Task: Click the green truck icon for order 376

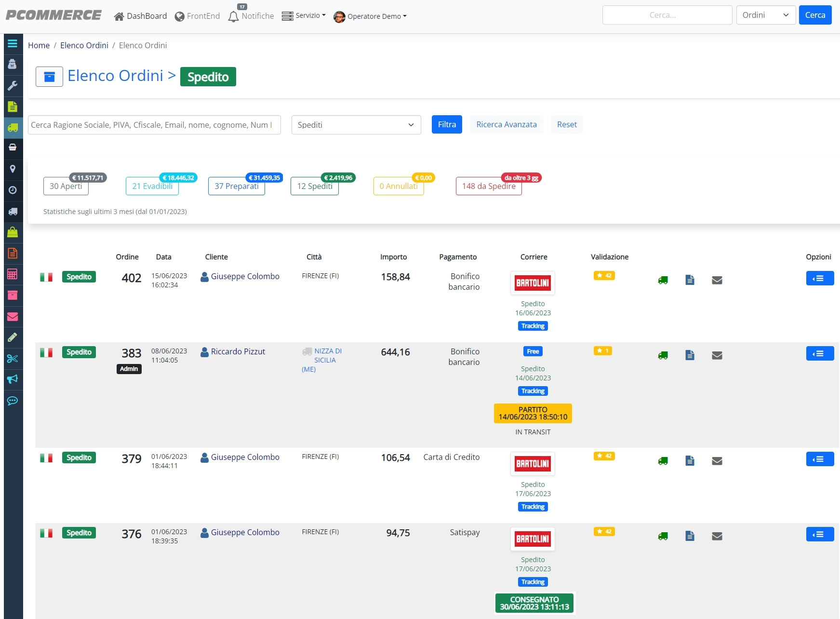Action: tap(663, 536)
